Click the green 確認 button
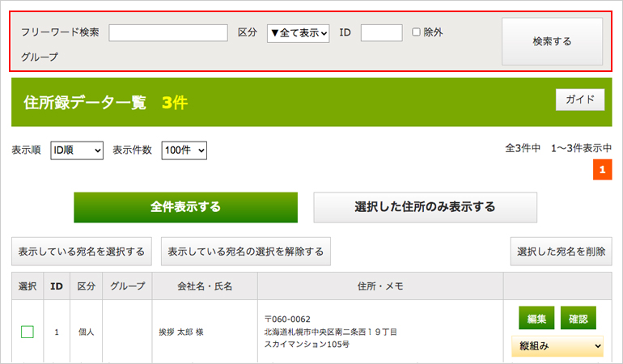Viewport: 623px width, 364px height. coord(578,319)
